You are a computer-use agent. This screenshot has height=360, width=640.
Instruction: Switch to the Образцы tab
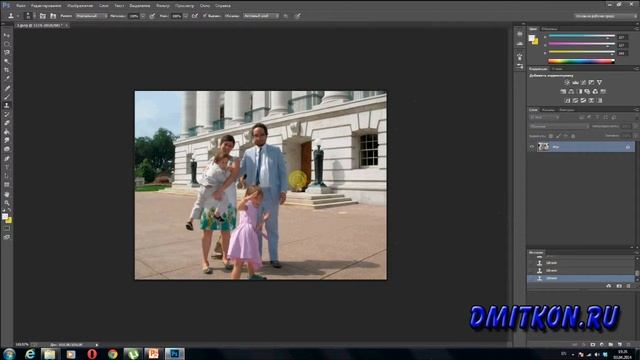[549, 29]
